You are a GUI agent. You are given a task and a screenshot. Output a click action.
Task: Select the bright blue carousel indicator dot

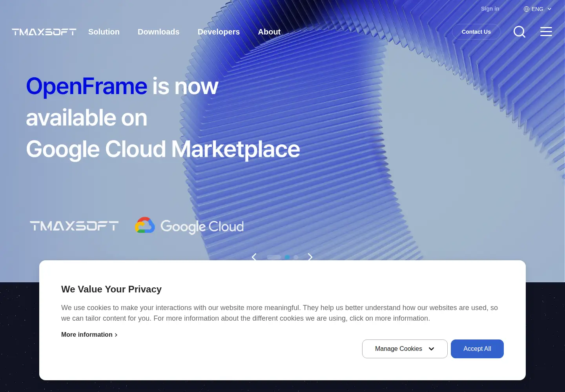(x=287, y=257)
